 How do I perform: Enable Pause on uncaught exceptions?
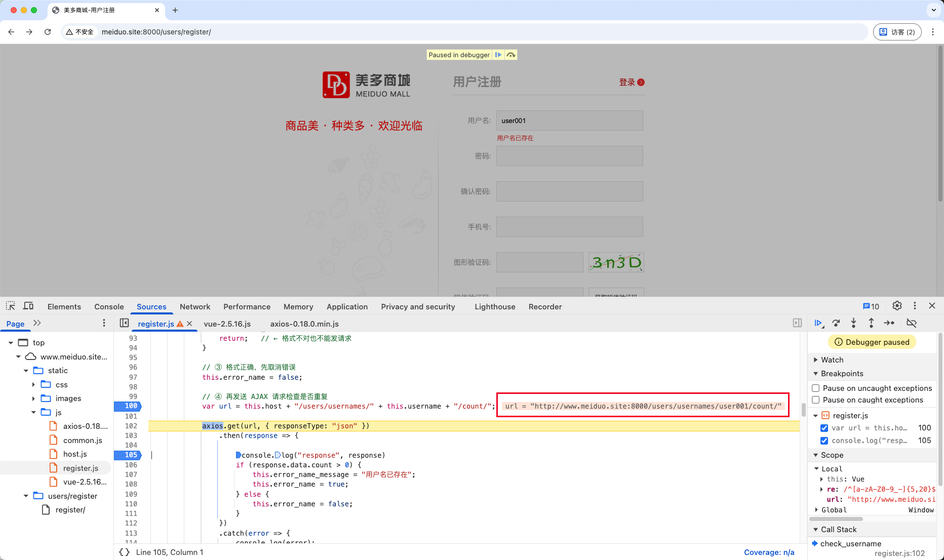point(816,388)
